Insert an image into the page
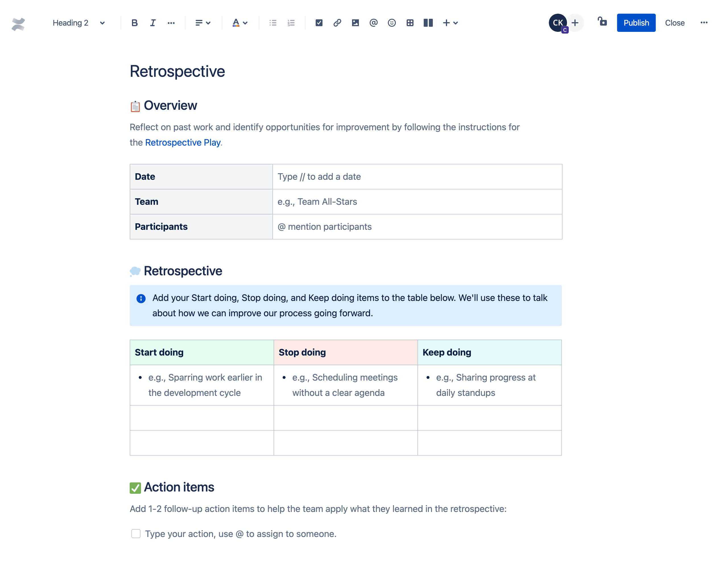This screenshot has height=570, width=728. pos(355,22)
